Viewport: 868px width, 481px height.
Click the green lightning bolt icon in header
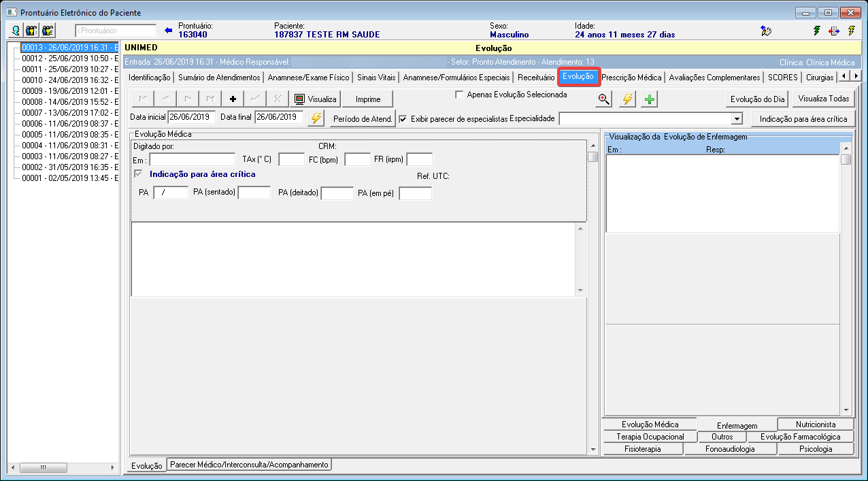817,31
